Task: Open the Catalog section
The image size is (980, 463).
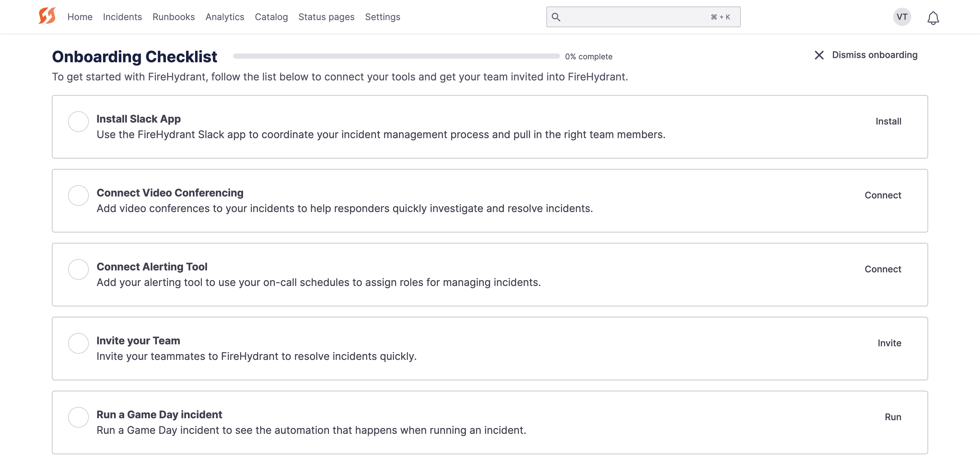Action: click(271, 17)
